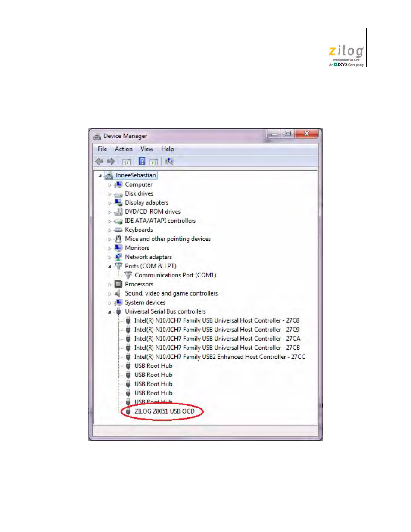Click the Scan for hardware changes icon

pyautogui.click(x=169, y=162)
